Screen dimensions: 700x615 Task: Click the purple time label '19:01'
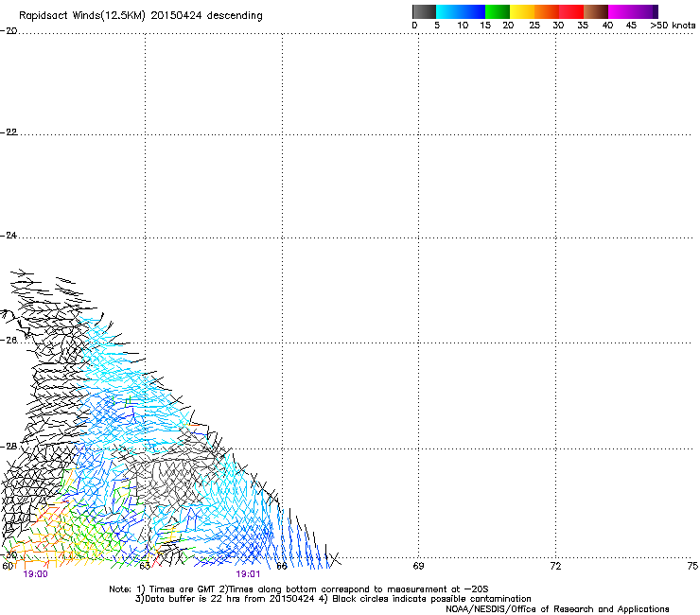coord(248,574)
